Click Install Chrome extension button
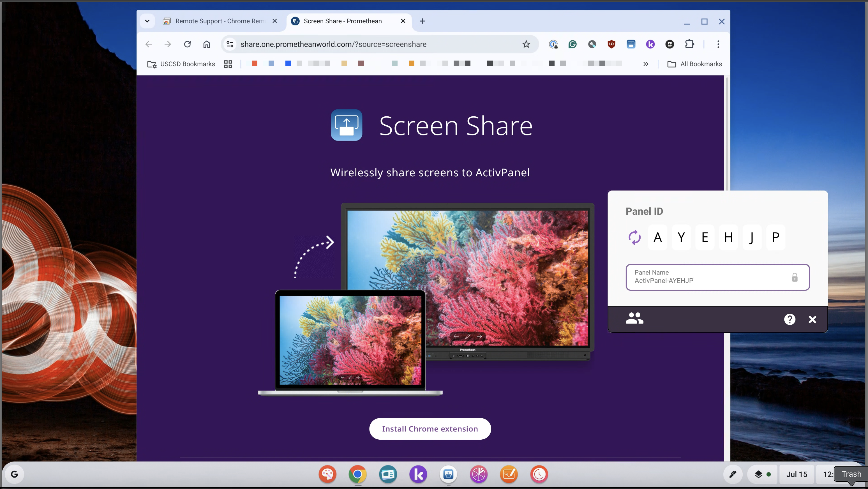 [430, 429]
